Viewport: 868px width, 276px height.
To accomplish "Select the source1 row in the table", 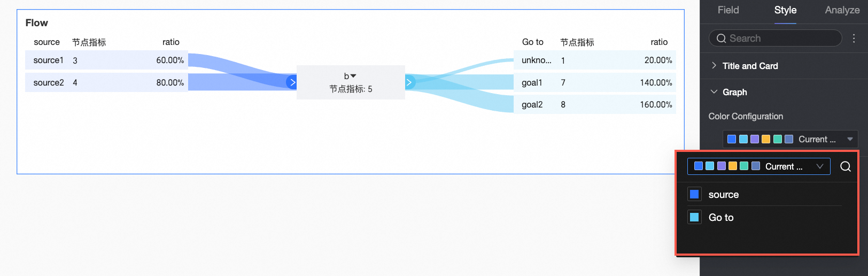I will coord(106,60).
